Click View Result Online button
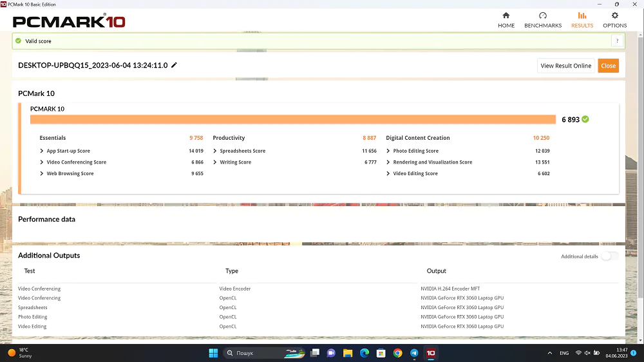The height and width of the screenshot is (362, 644). point(565,66)
